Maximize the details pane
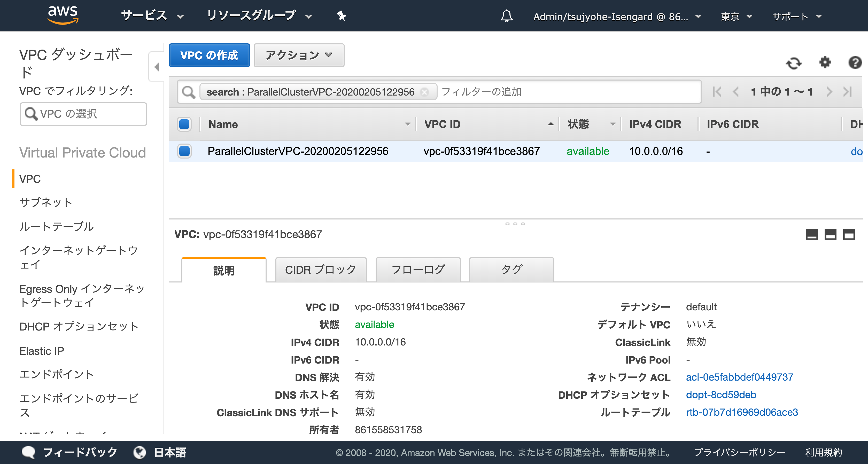868x464 pixels. click(x=849, y=234)
